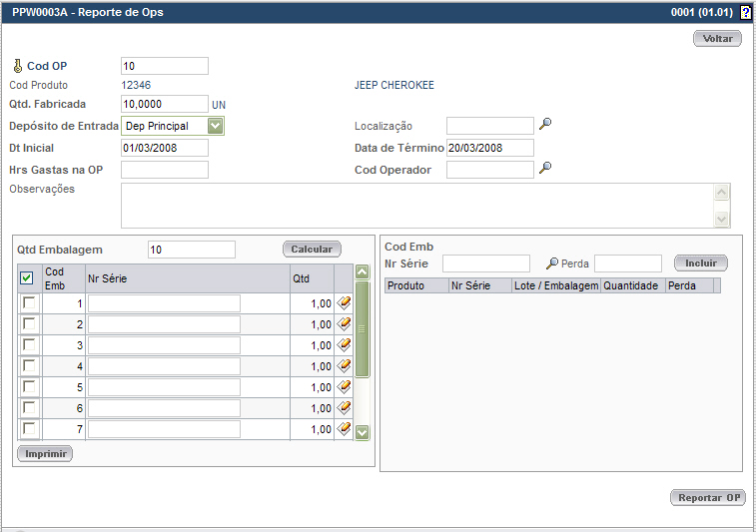Uncheck the select-all header checkbox
The image size is (756, 532).
tap(27, 279)
